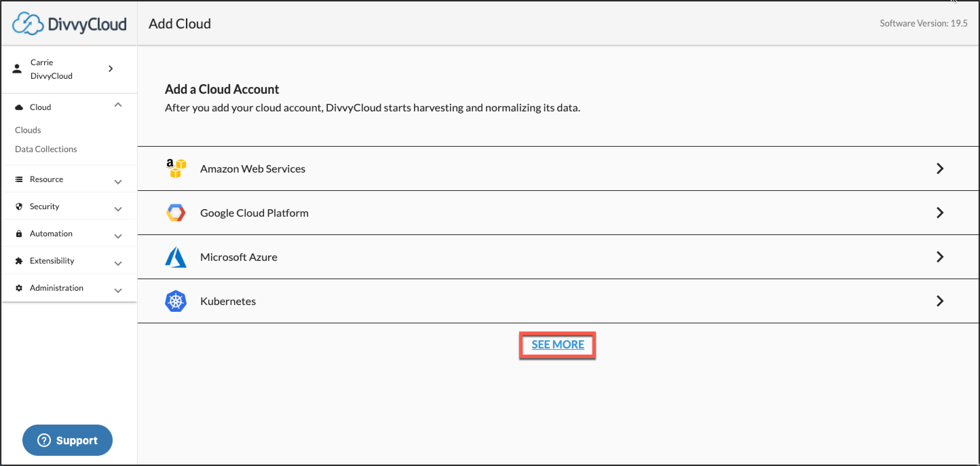This screenshot has width=980, height=466.
Task: Click the Automation lock icon
Action: 19,233
